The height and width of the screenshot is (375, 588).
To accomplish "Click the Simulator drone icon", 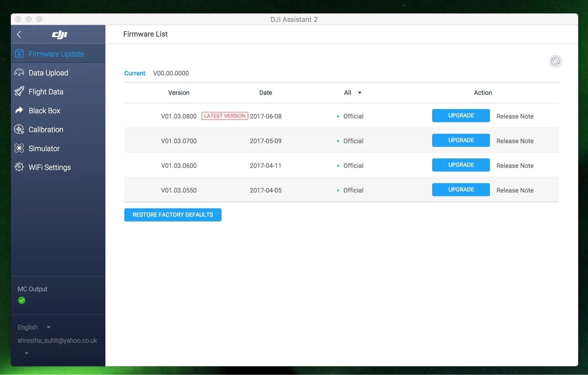I will pyautogui.click(x=19, y=148).
